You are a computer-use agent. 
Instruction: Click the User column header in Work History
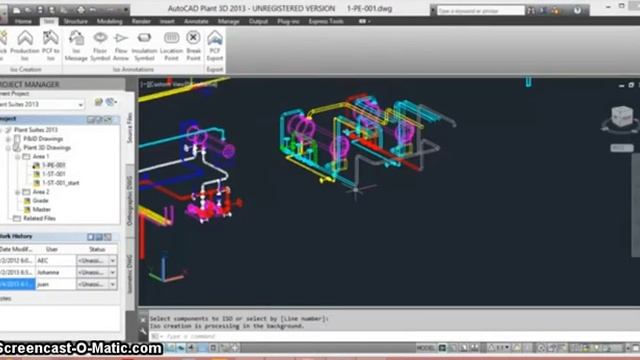point(52,249)
